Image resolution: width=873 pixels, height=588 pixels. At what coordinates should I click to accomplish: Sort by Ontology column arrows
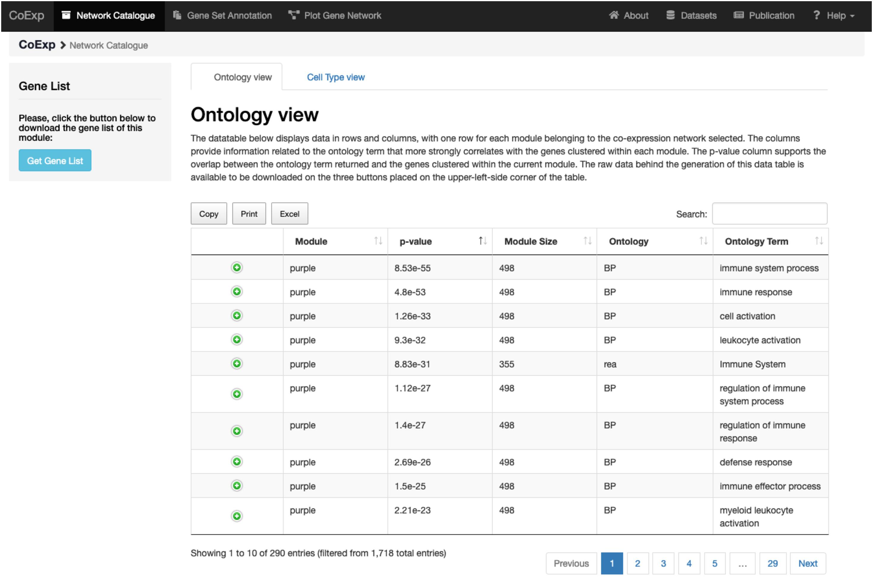[704, 241]
